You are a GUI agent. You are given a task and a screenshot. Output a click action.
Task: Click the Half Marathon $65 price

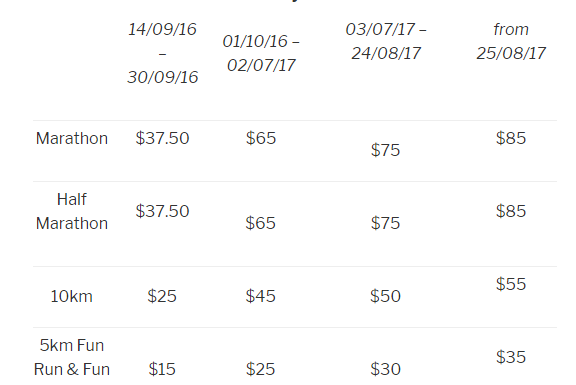pos(260,223)
